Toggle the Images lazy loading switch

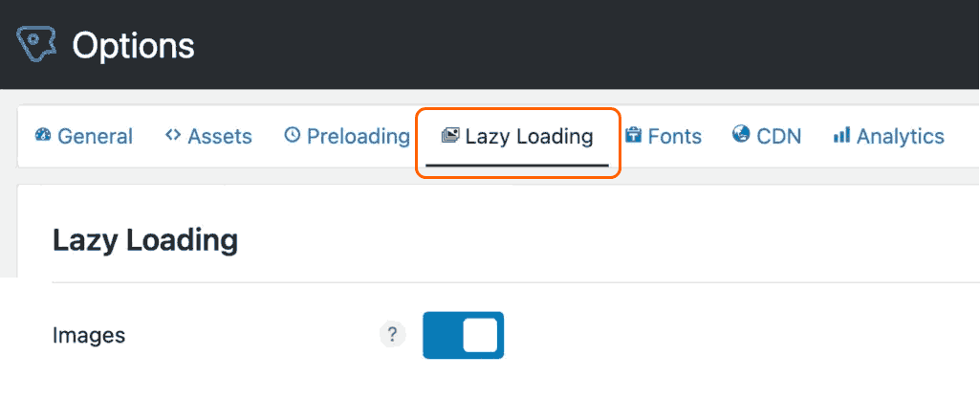coord(463,335)
